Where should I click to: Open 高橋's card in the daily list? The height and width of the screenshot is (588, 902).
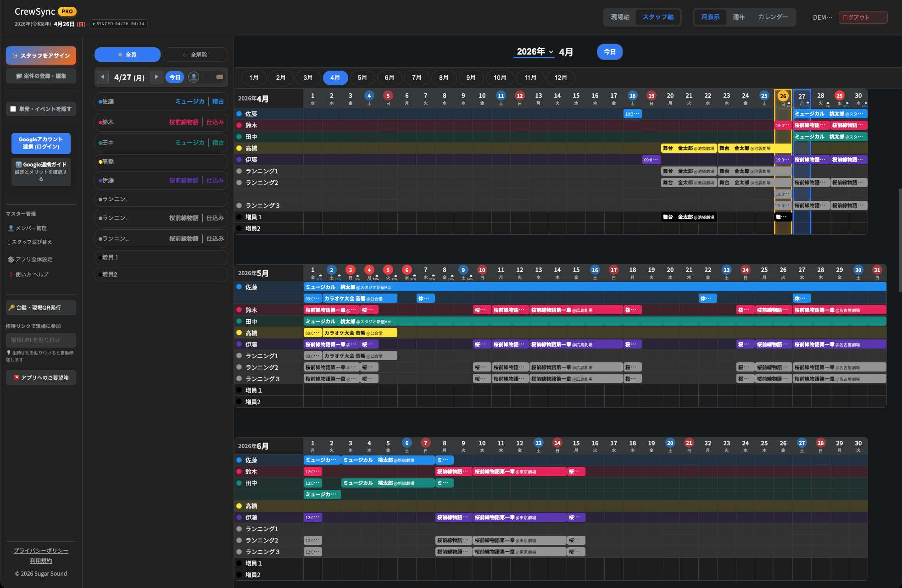pyautogui.click(x=161, y=161)
